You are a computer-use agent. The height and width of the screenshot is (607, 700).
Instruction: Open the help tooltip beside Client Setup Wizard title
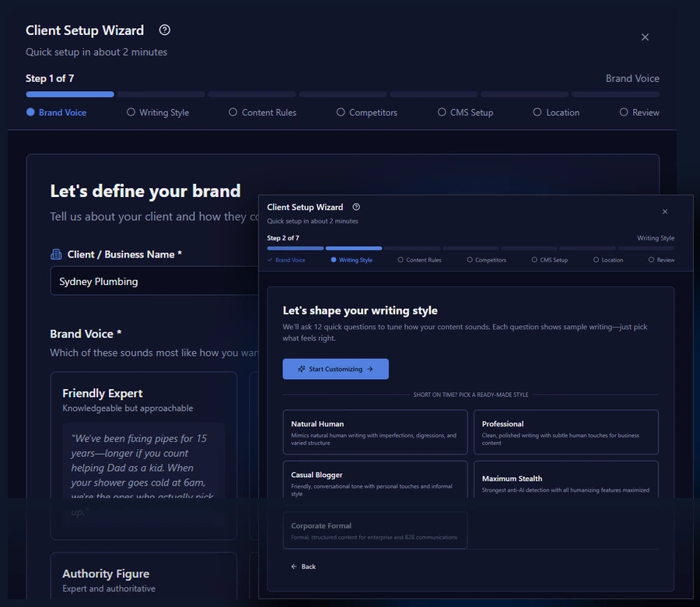(x=163, y=30)
